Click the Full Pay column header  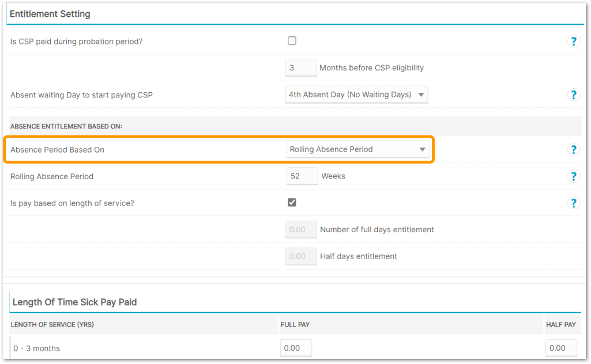(295, 325)
